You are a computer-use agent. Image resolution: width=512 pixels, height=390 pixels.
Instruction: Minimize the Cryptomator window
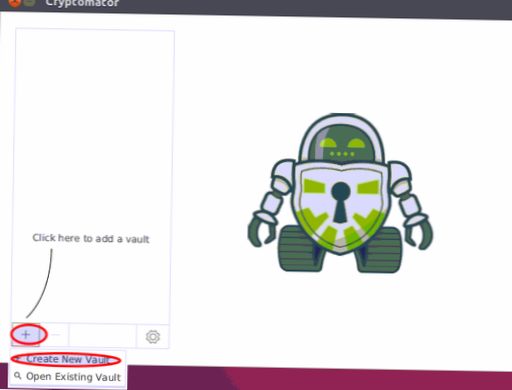pyautogui.click(x=29, y=2)
